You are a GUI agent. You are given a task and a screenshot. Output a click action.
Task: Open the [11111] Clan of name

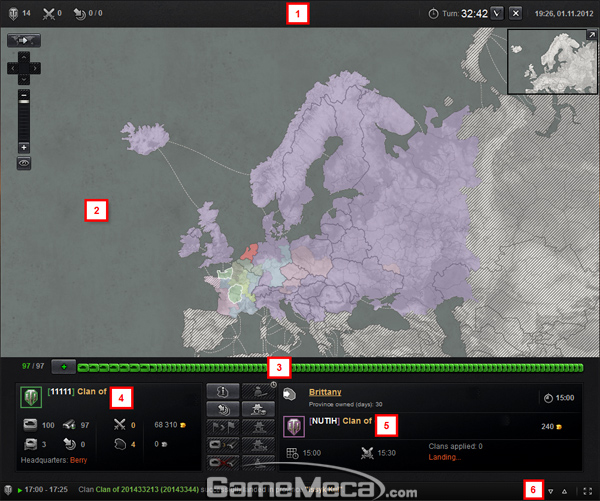click(77, 392)
